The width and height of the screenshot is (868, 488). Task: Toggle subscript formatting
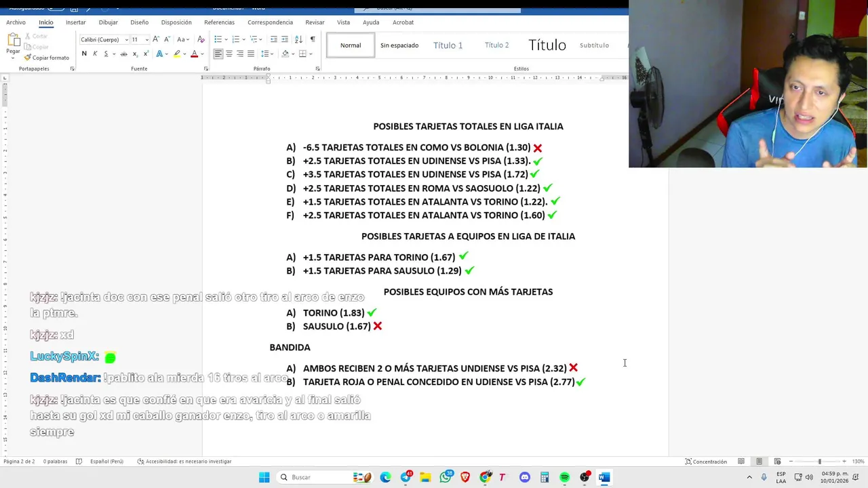tap(135, 54)
